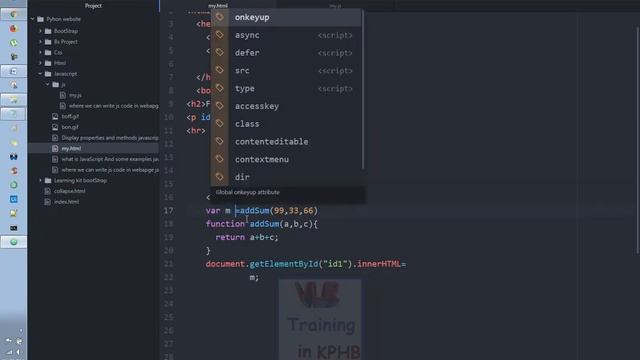Pick the class attribute suggestion
The image size is (640, 360).
click(286, 124)
